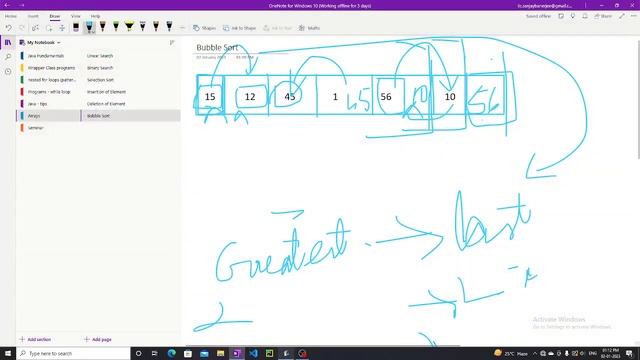Open Task View on the taskbar

(x=155, y=353)
